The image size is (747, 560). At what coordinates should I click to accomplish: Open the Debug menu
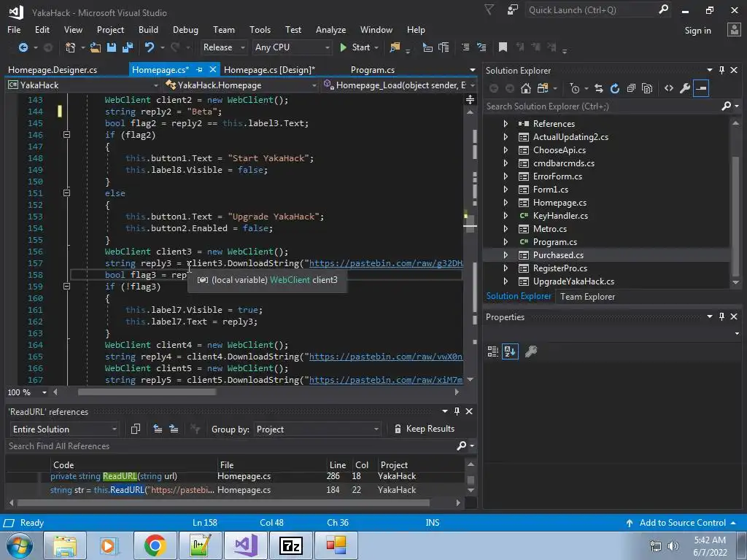(185, 29)
